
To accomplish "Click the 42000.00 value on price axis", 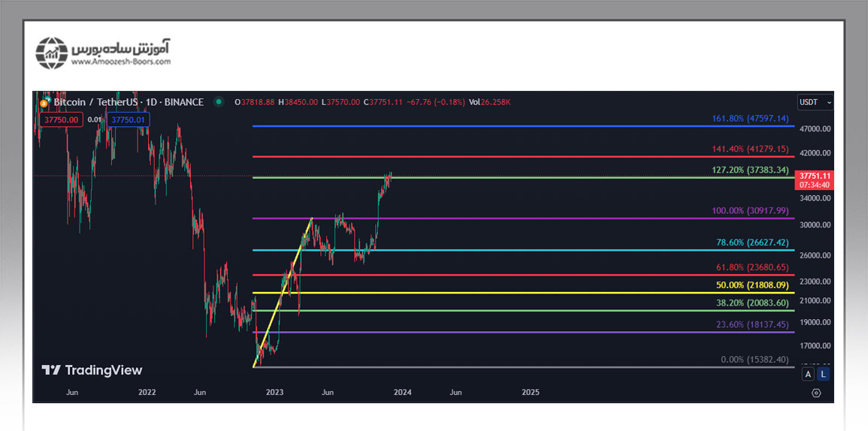I will (x=815, y=153).
